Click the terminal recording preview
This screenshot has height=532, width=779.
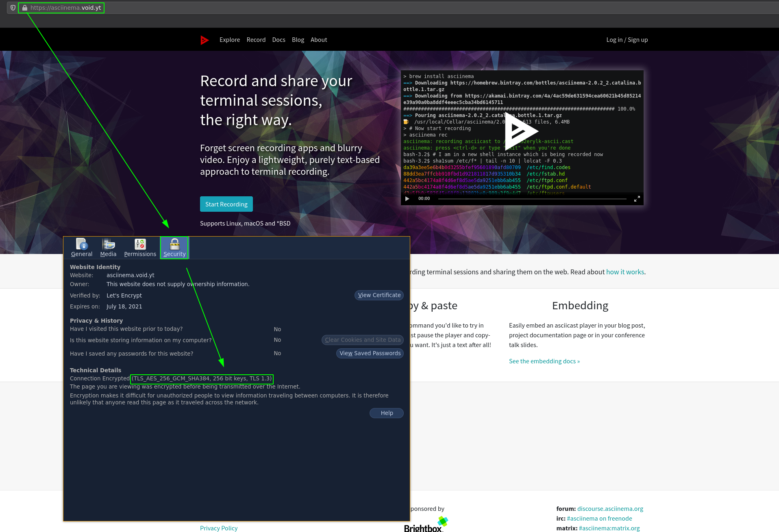(x=522, y=137)
